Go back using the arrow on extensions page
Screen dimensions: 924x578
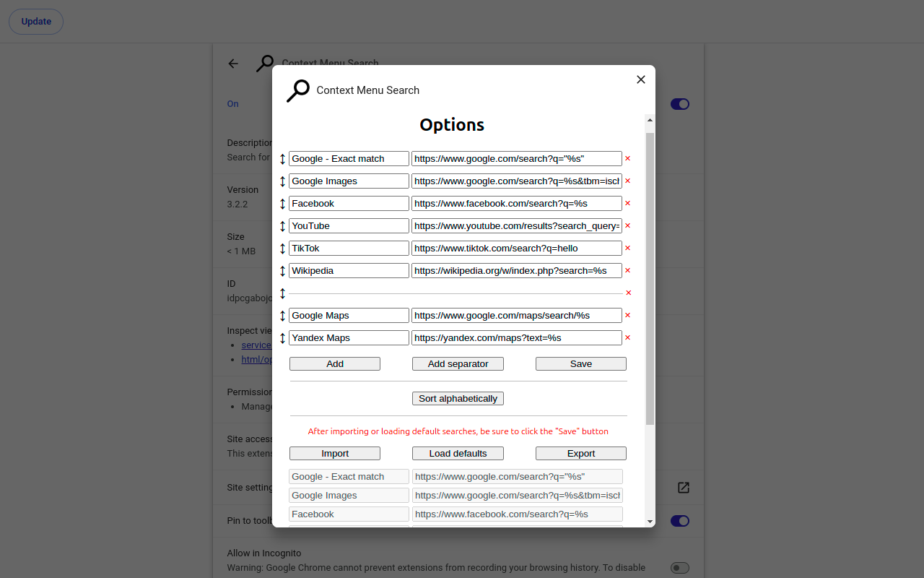coord(233,64)
